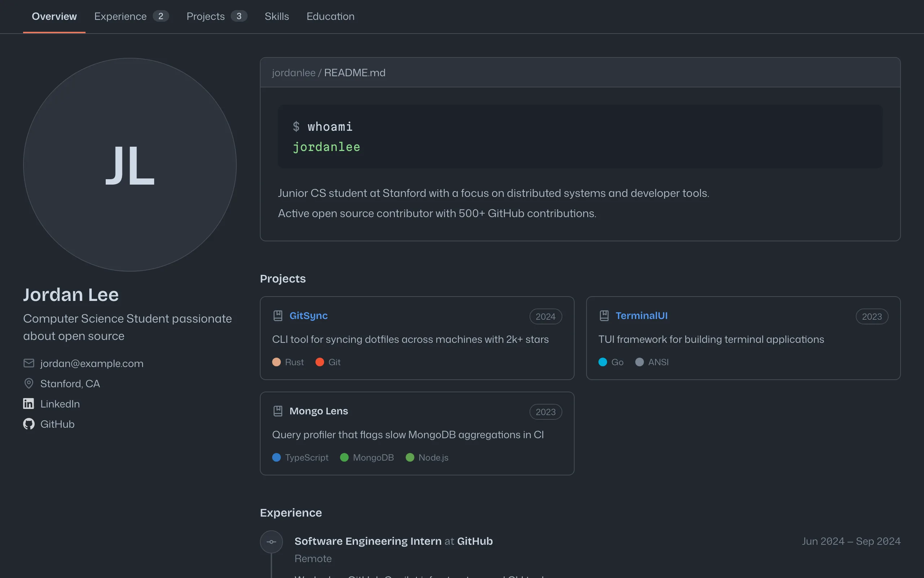Click the JL avatar circle

(130, 165)
